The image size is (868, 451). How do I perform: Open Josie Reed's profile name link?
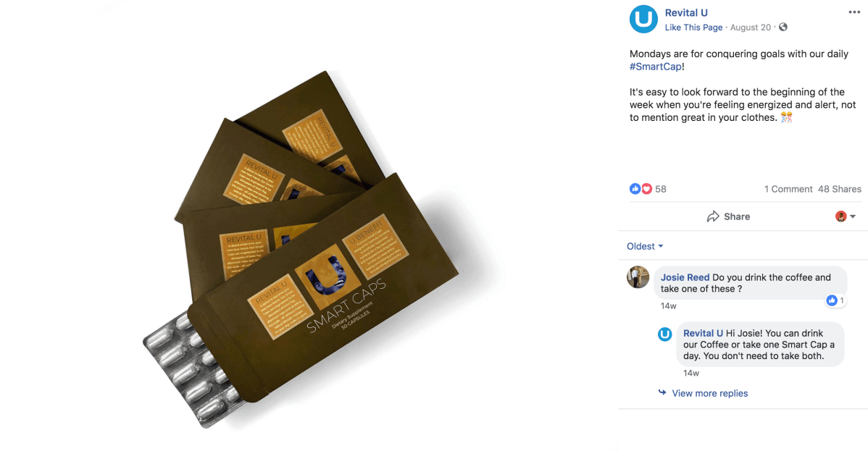(x=685, y=277)
